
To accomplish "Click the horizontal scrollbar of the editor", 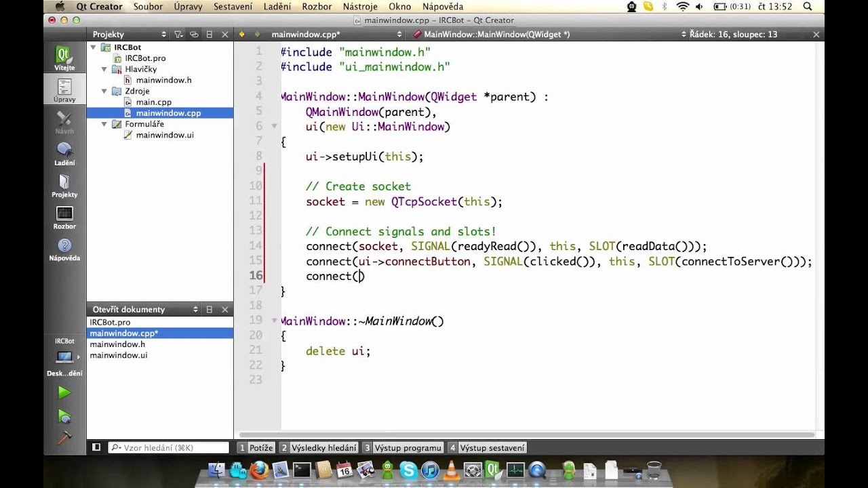I will pos(527,434).
